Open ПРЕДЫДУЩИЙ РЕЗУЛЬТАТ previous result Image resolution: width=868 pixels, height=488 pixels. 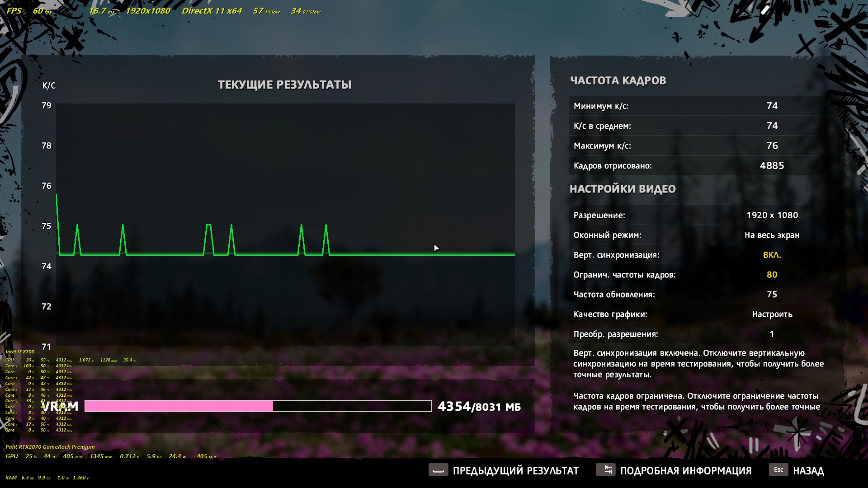pos(515,471)
